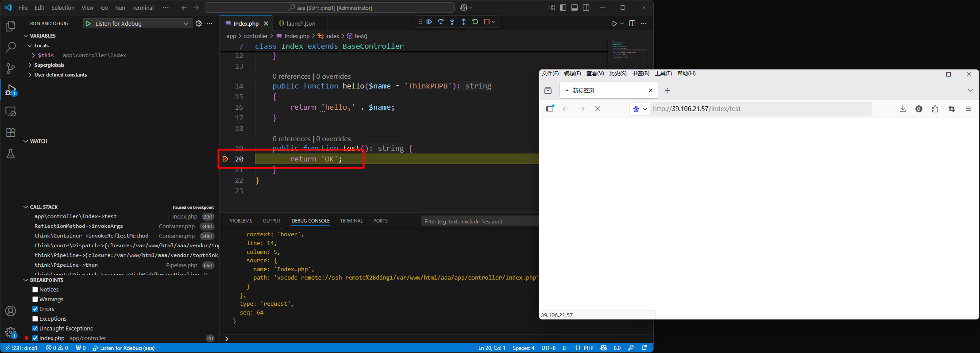Enable Exceptions breakpoint checkbox

point(35,319)
